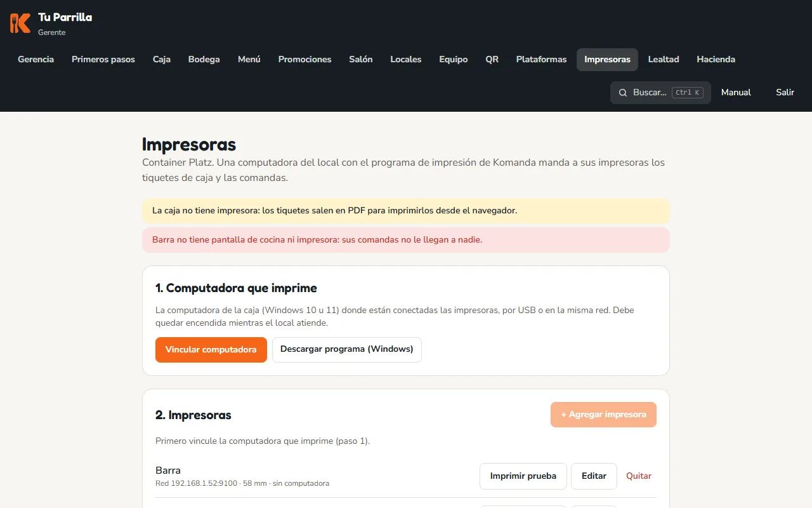Click the Barra printer name
This screenshot has width=812, height=508.
click(x=168, y=471)
